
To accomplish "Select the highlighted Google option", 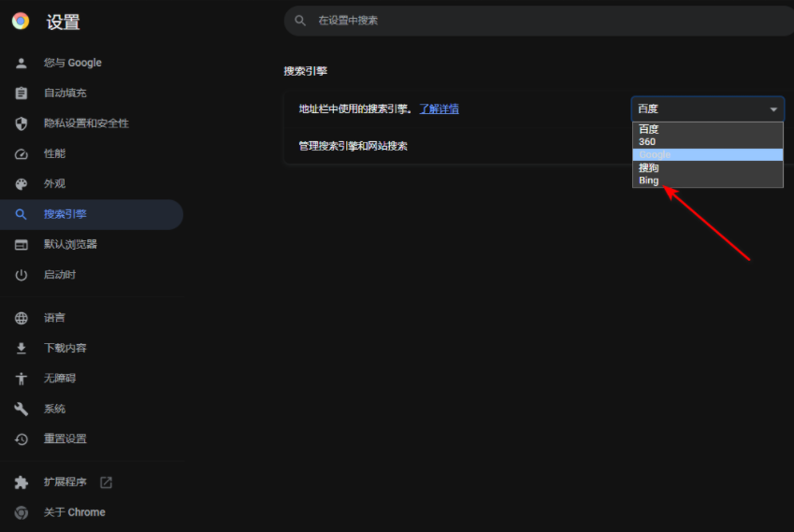I will tap(707, 155).
